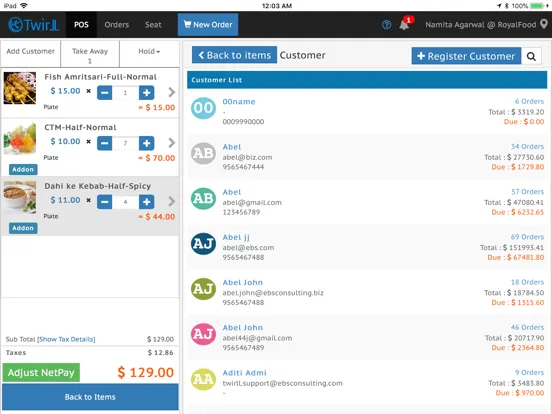Click pink AJ avatar for abel44j@gmail.com
552x414 pixels.
[203, 334]
